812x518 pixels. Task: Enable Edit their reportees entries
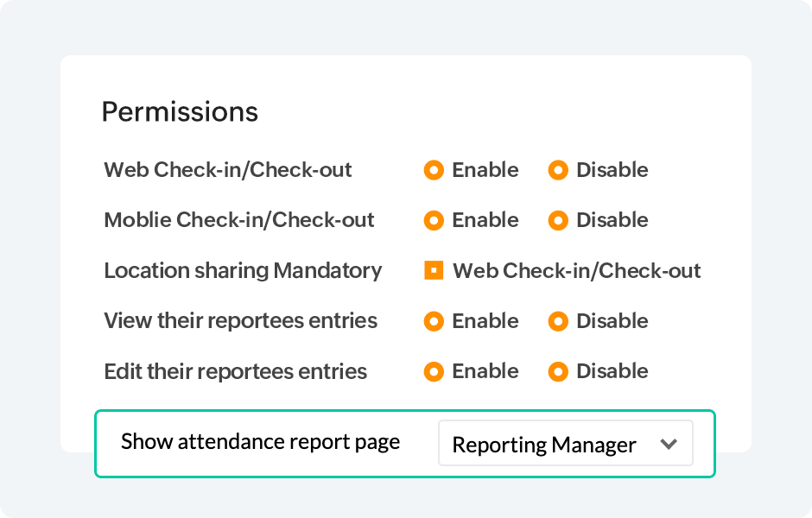[434, 371]
